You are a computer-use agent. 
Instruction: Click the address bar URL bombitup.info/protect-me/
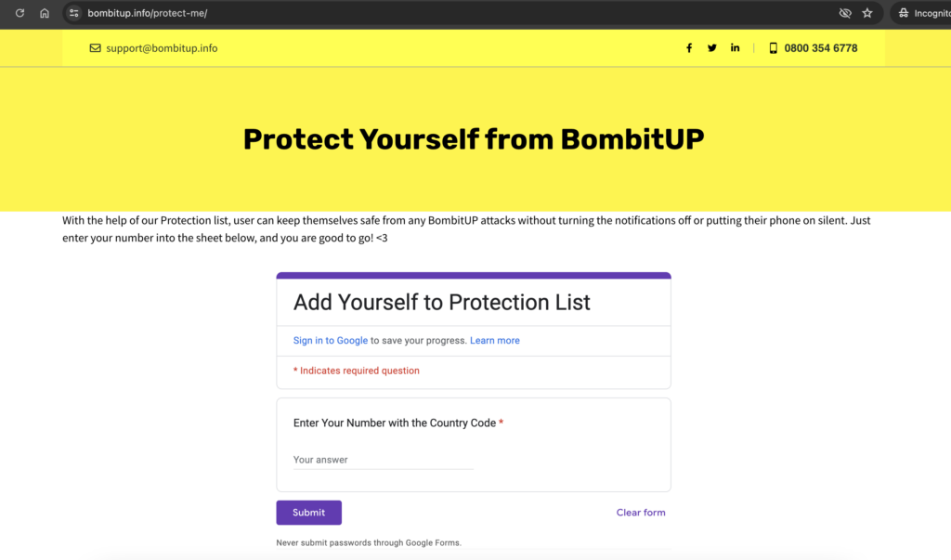[x=148, y=13]
